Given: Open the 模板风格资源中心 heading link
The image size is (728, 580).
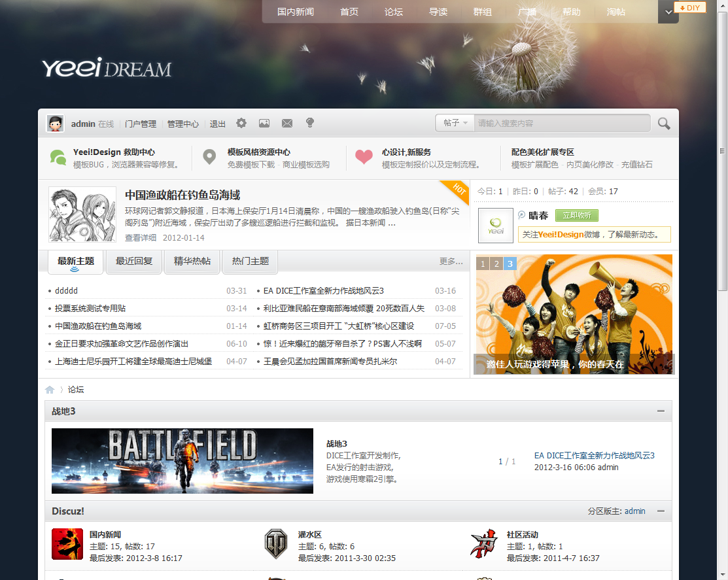Looking at the screenshot, I should tap(258, 152).
